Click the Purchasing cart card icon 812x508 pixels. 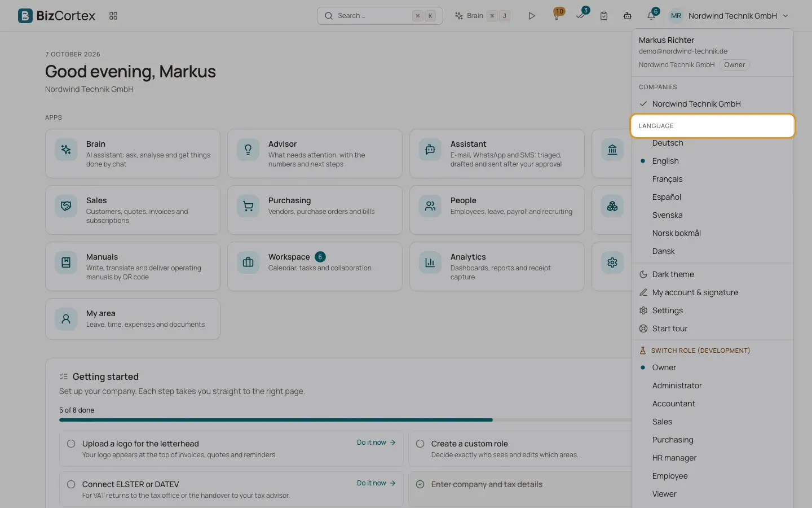(x=248, y=206)
